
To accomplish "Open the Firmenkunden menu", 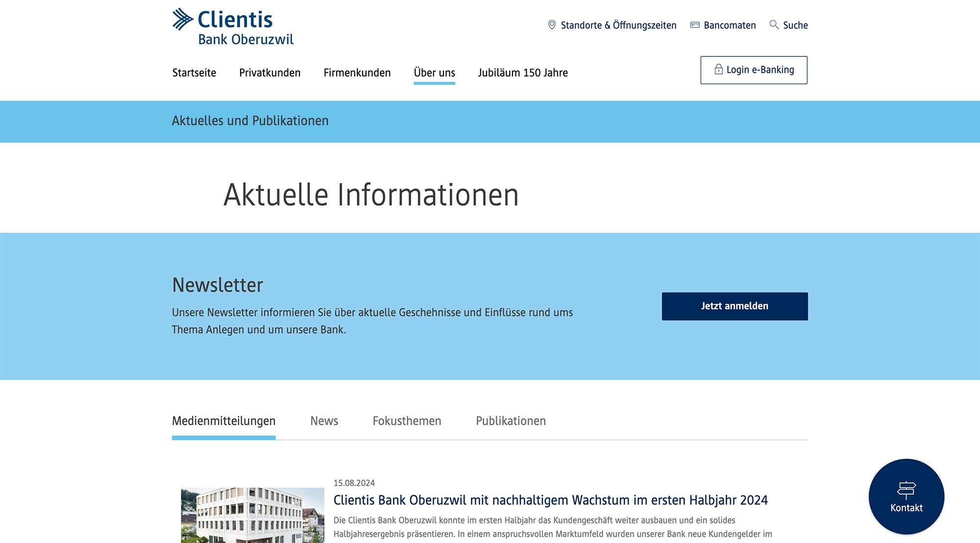I will tap(357, 73).
